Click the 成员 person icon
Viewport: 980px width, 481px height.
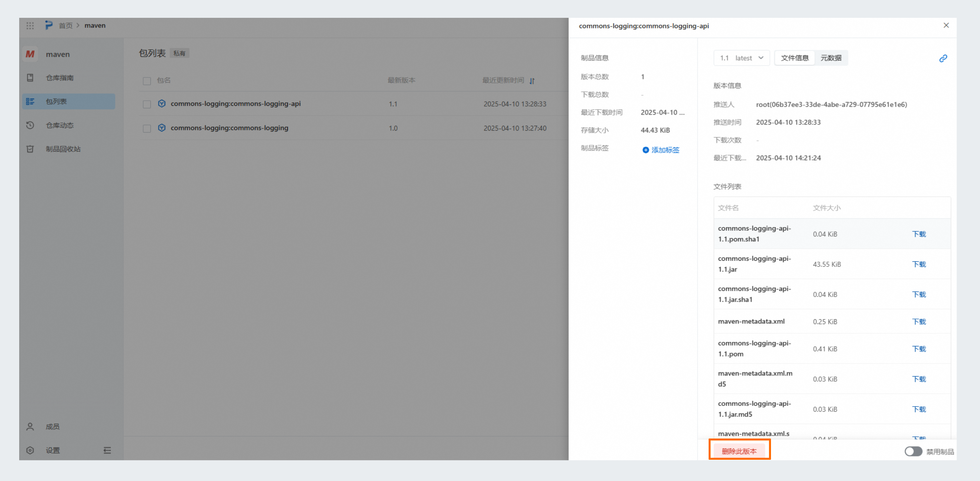click(x=30, y=426)
